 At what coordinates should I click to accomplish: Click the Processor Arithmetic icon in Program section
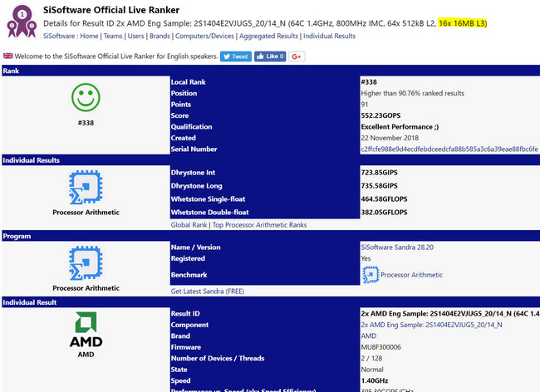[85, 263]
